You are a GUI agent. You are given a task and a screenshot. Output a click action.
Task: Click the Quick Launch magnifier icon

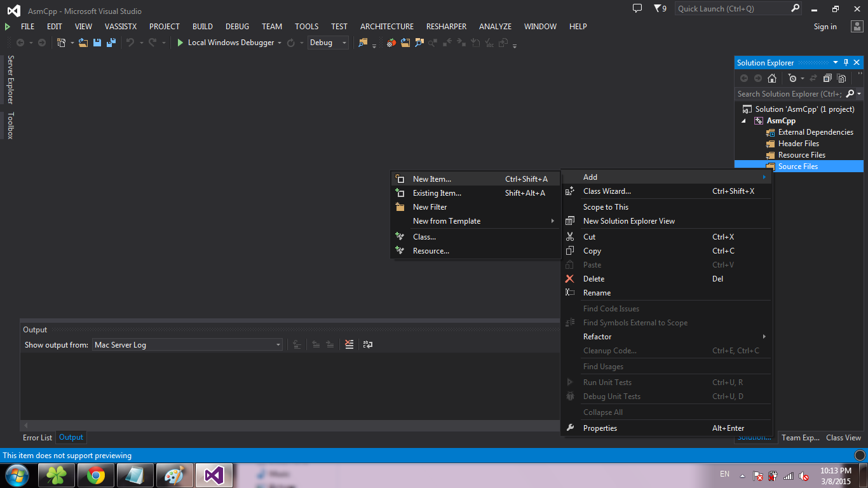point(796,8)
